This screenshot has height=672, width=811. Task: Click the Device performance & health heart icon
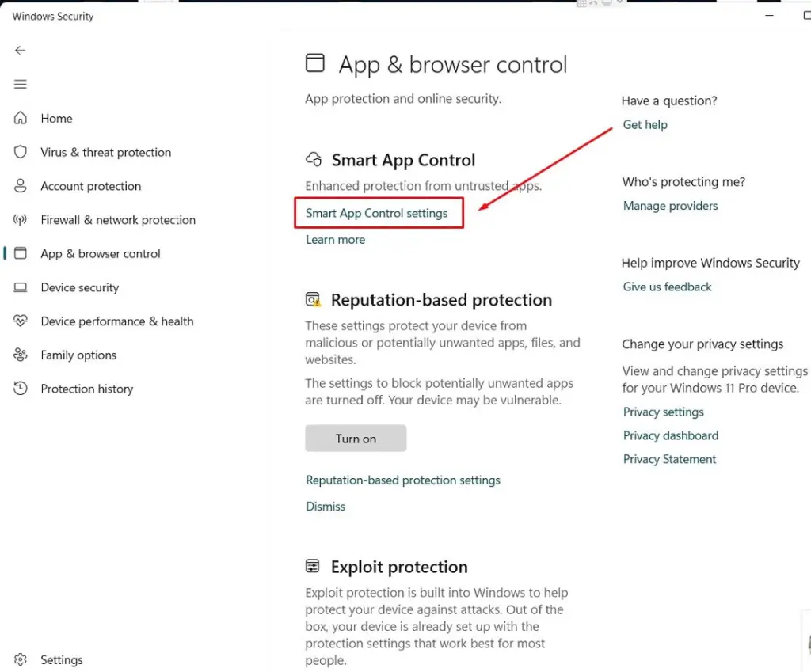[21, 321]
